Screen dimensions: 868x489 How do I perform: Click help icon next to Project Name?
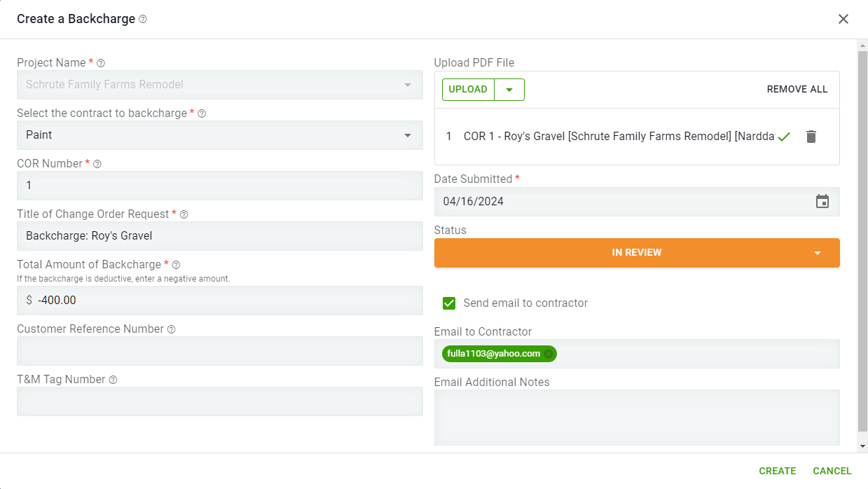pyautogui.click(x=101, y=63)
